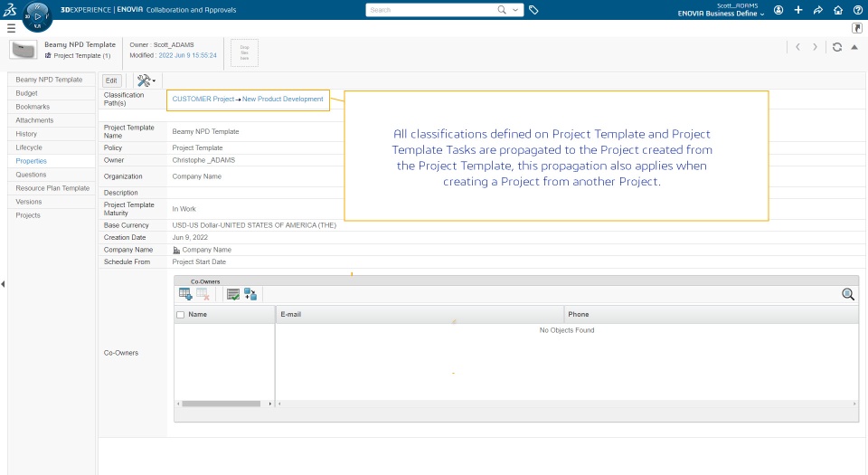This screenshot has width=868, height=475.
Task: Open Resource Plan Template category
Action: [52, 188]
